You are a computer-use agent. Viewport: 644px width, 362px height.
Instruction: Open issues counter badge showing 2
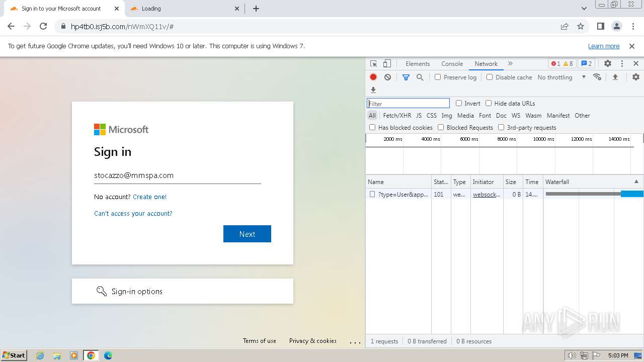tap(587, 64)
